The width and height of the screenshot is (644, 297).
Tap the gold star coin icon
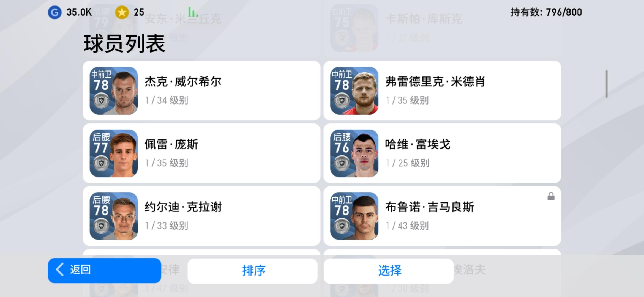click(122, 12)
